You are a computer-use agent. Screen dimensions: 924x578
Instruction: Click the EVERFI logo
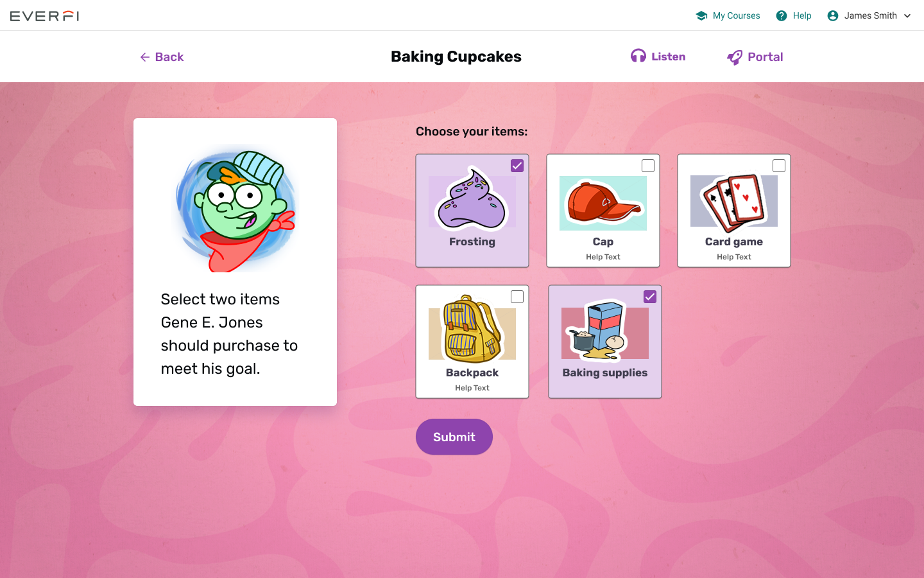click(x=44, y=15)
